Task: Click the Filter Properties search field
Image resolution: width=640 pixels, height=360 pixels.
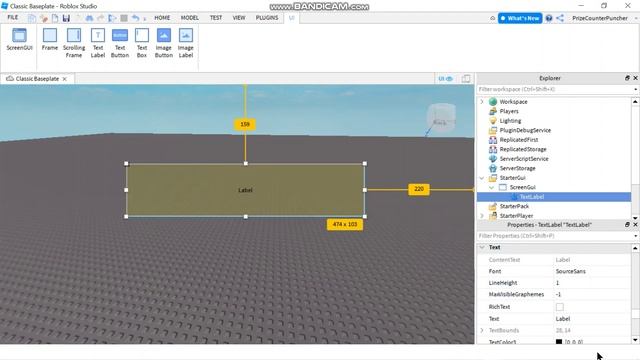Action: (554, 236)
